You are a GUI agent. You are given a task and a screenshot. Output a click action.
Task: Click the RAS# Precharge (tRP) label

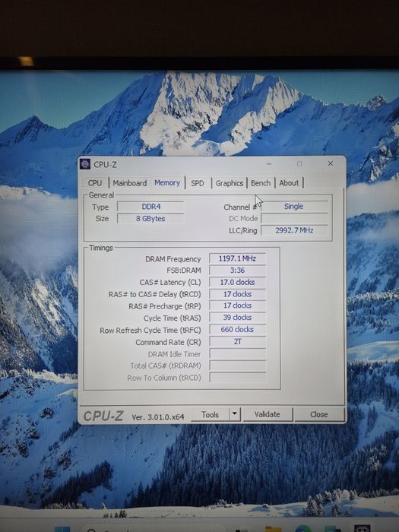(165, 306)
